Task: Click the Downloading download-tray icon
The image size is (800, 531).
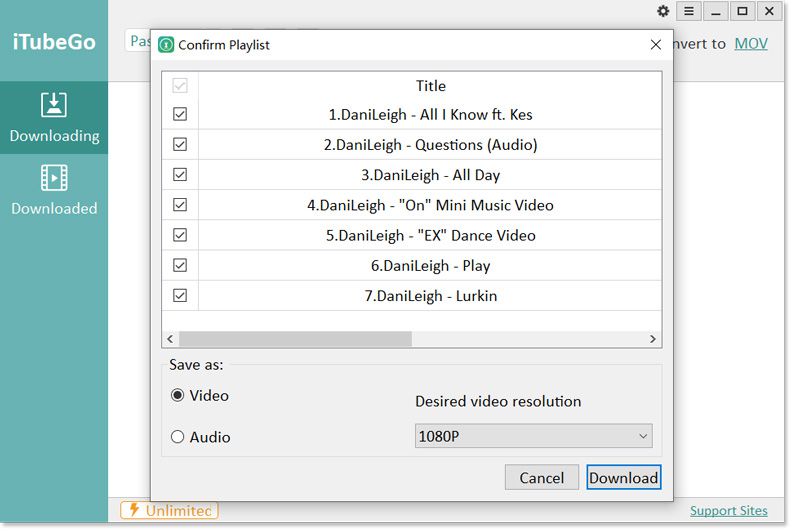Action: (54, 105)
